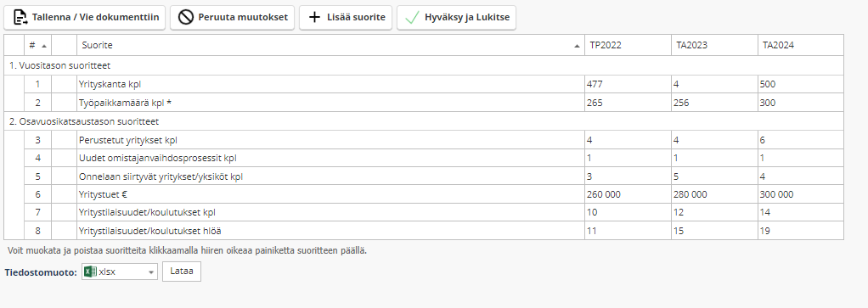Click the Lataa download button
This screenshot has height=308, width=868.
coord(182,272)
